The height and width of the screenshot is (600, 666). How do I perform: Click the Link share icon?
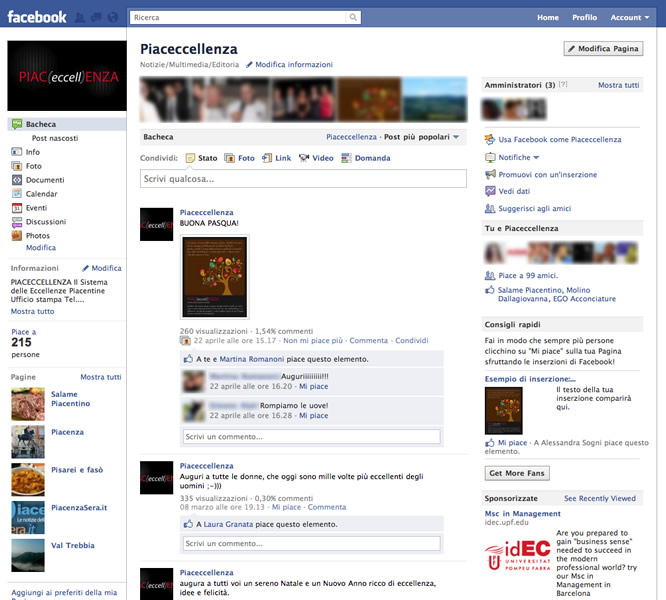point(267,158)
